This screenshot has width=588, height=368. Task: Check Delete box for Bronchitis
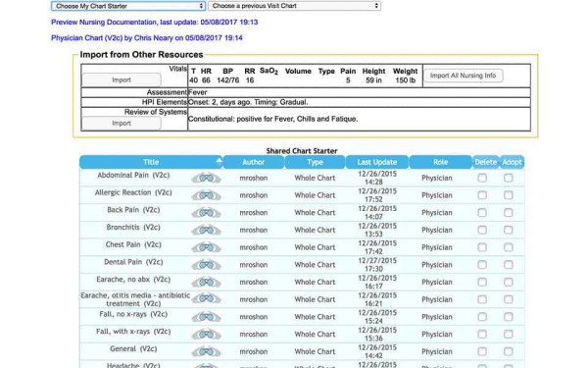pyautogui.click(x=482, y=230)
